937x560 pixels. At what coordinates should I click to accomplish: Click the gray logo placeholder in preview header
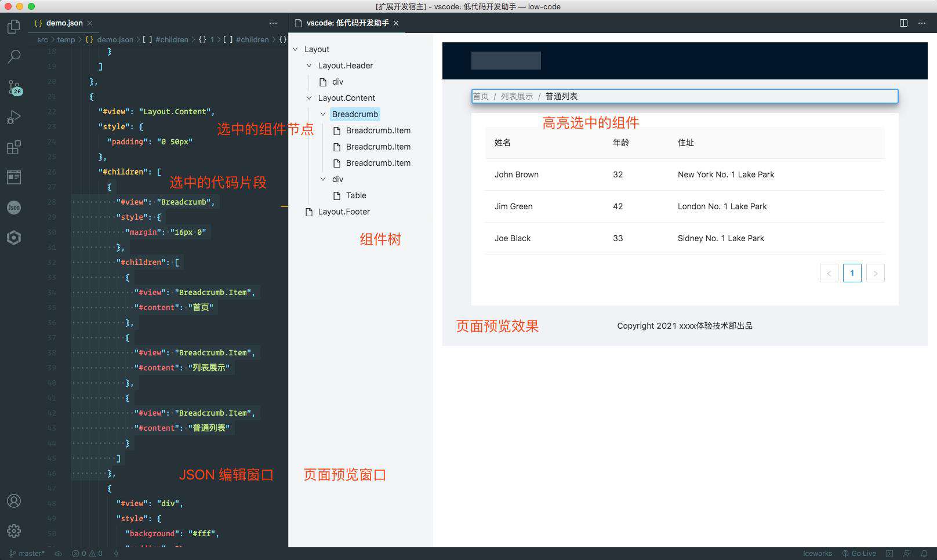pos(506,60)
